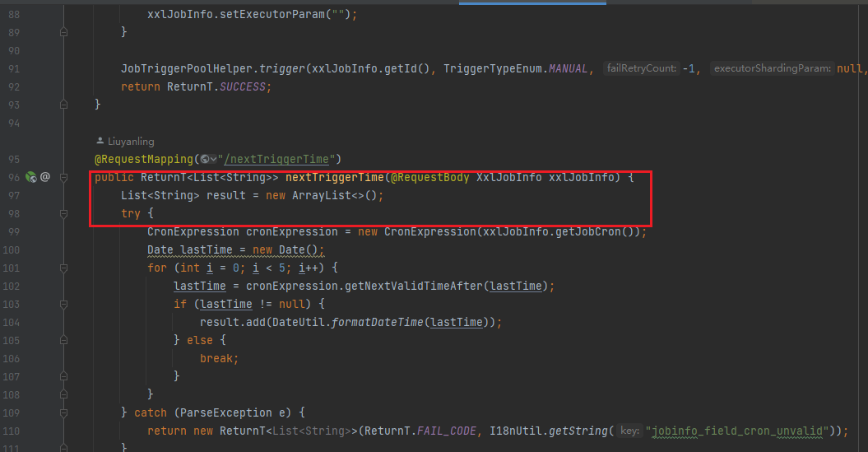Click formatDateTime on line 104
Image resolution: width=868 pixels, height=452 pixels.
pyautogui.click(x=377, y=323)
